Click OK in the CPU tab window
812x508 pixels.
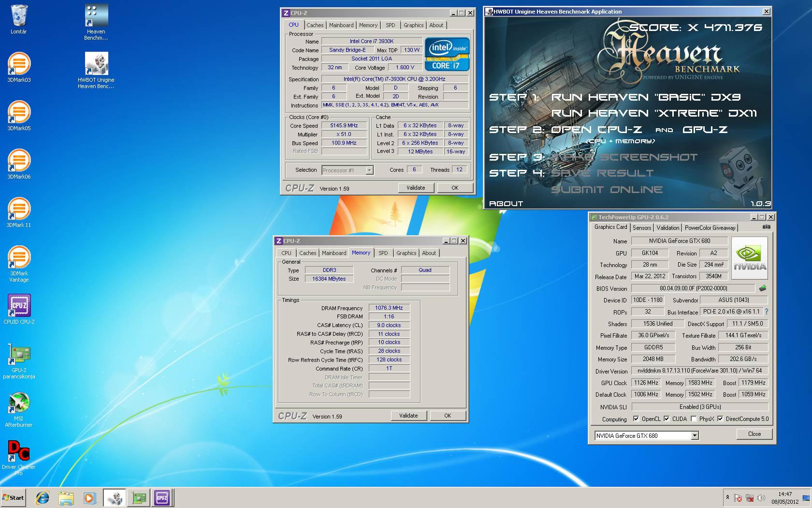(x=455, y=188)
